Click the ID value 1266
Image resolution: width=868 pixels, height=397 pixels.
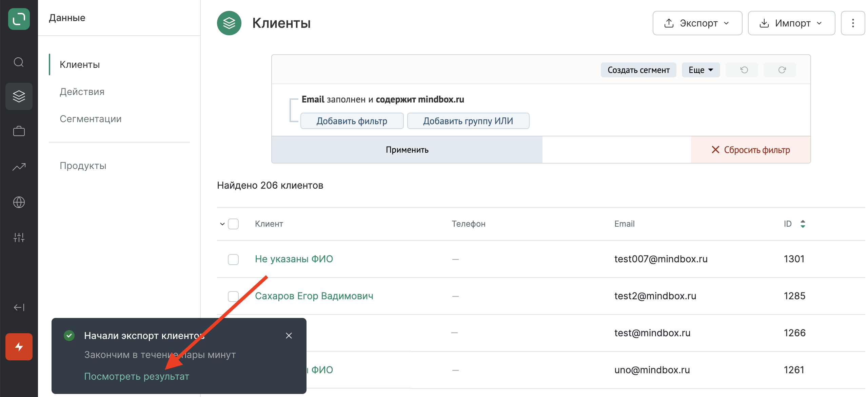pyautogui.click(x=794, y=333)
